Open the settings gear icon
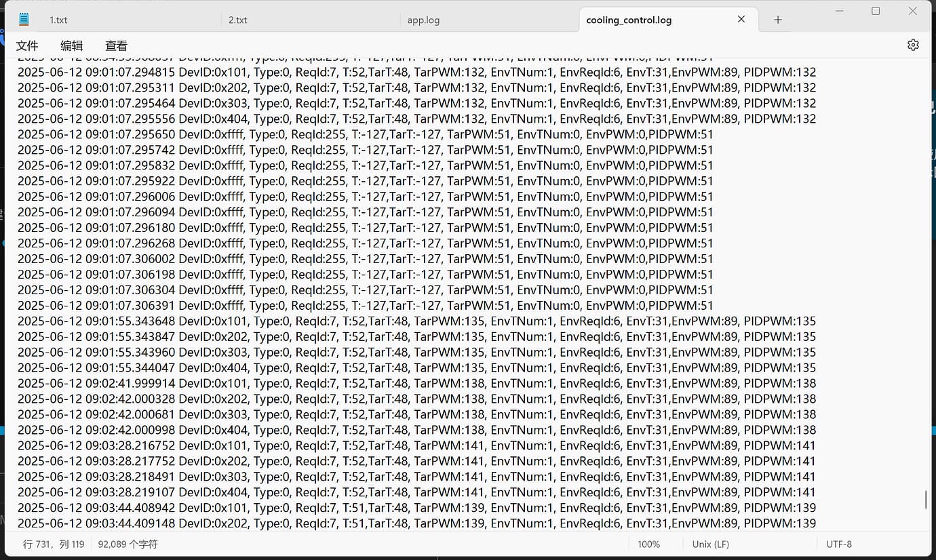Image resolution: width=936 pixels, height=560 pixels. pyautogui.click(x=913, y=45)
